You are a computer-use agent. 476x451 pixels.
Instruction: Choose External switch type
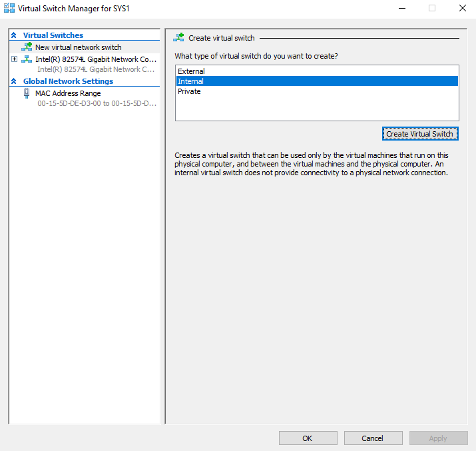point(317,71)
